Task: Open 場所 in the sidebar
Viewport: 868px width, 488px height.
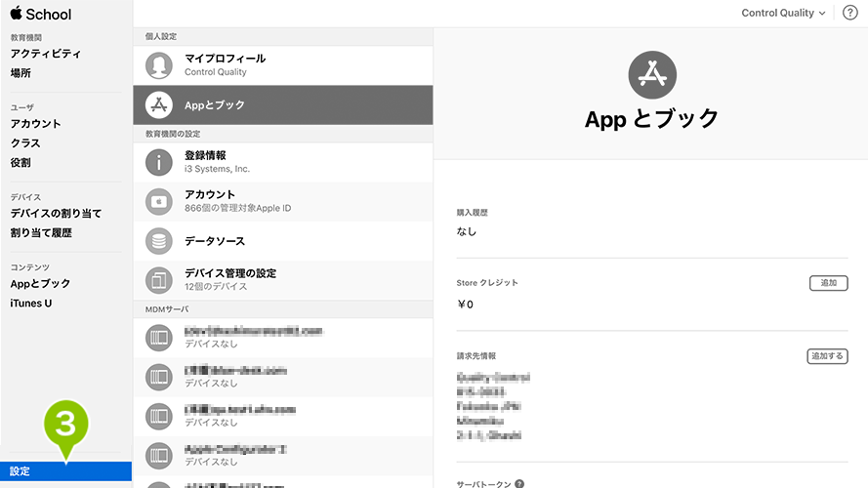Action: click(21, 73)
